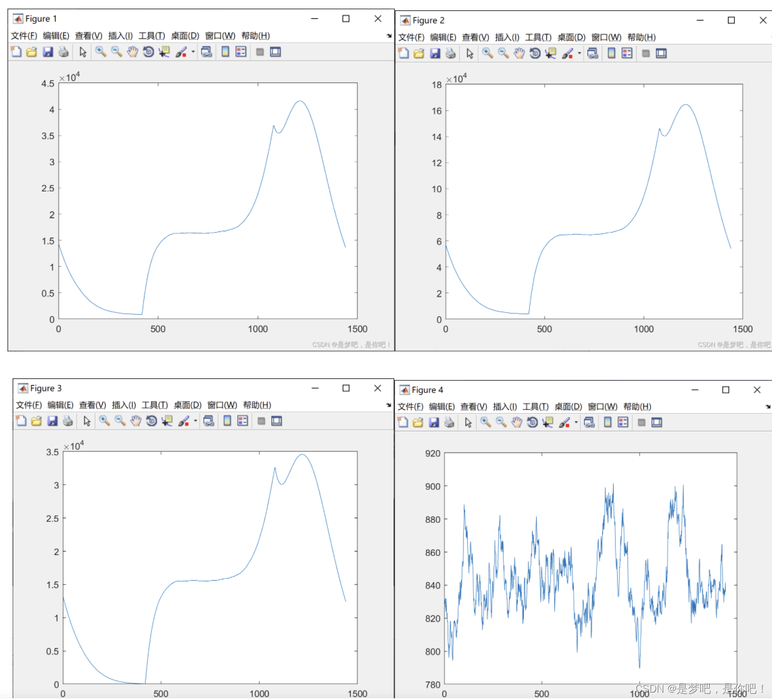Expand Brush dropdown arrow in Figure 4 toolbar

[x=576, y=423]
